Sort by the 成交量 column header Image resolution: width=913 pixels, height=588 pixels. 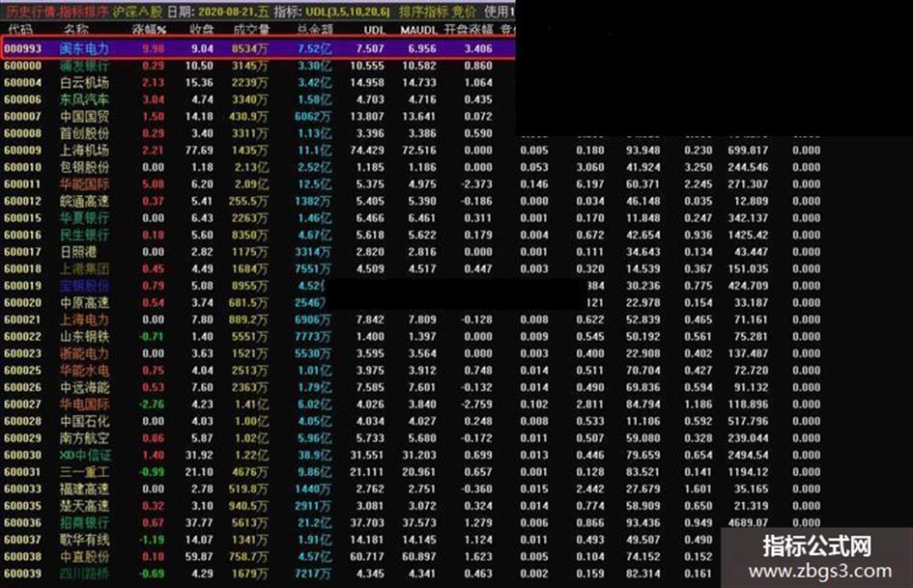point(251,29)
